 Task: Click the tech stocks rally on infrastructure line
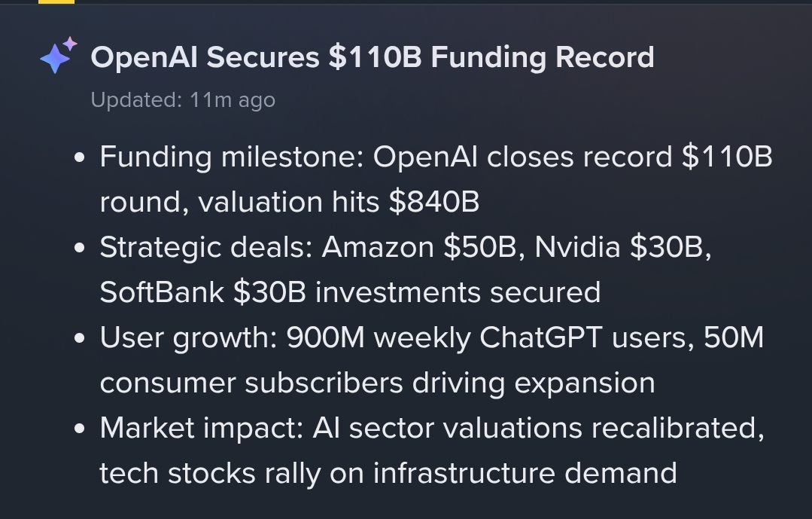(x=388, y=473)
